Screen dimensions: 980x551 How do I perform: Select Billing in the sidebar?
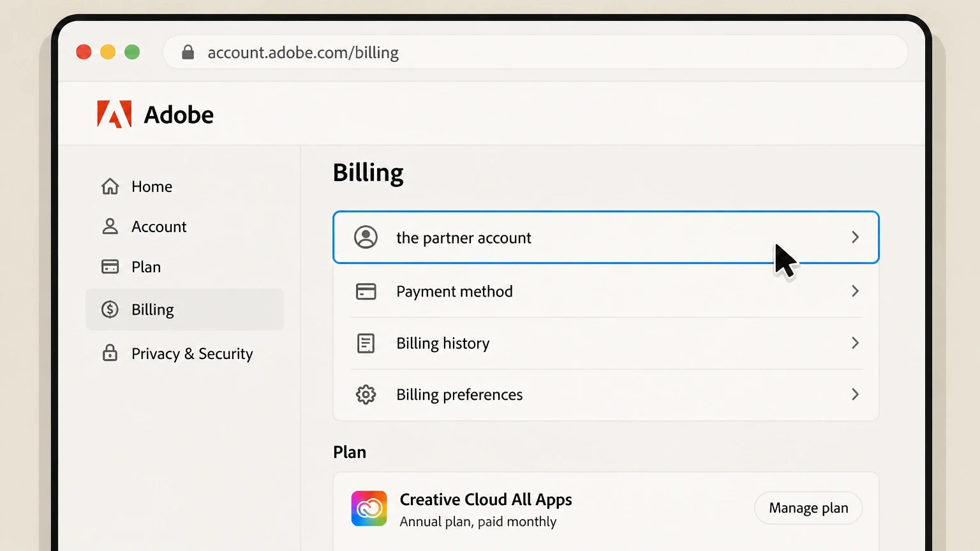click(x=185, y=309)
